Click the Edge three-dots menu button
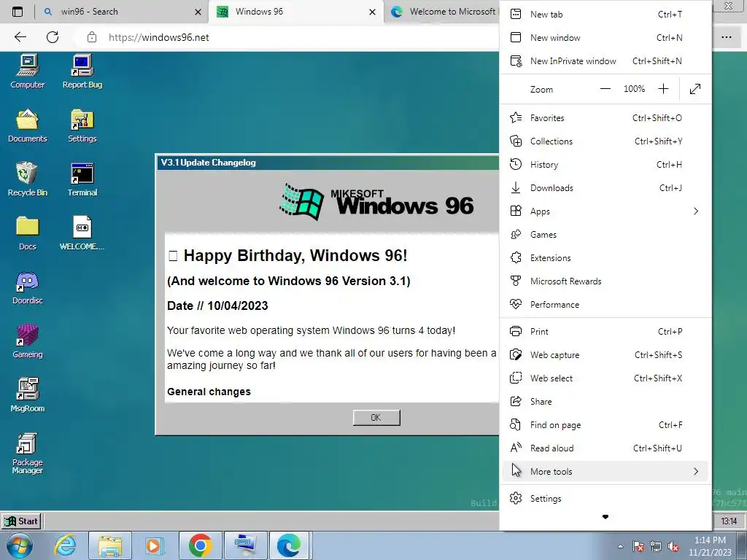 pyautogui.click(x=726, y=37)
